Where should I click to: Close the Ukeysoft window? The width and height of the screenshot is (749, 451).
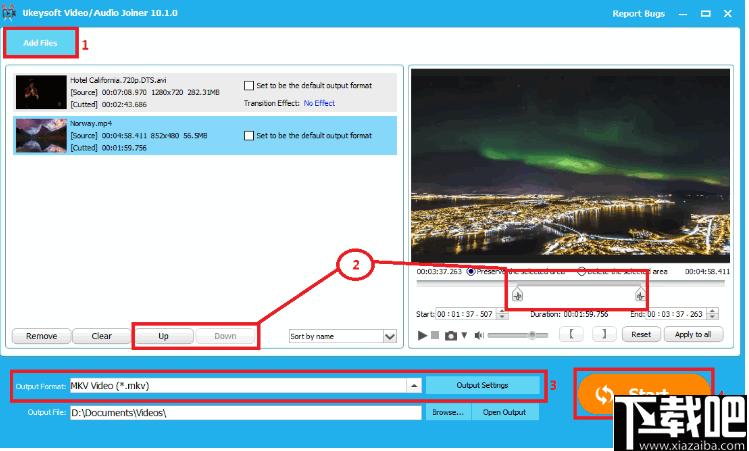(728, 14)
